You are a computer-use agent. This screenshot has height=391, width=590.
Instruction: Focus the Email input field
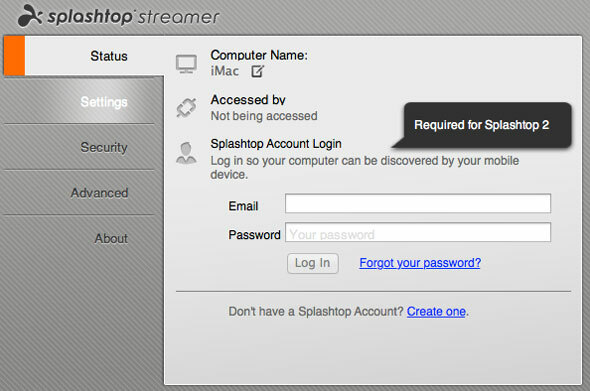pos(418,203)
